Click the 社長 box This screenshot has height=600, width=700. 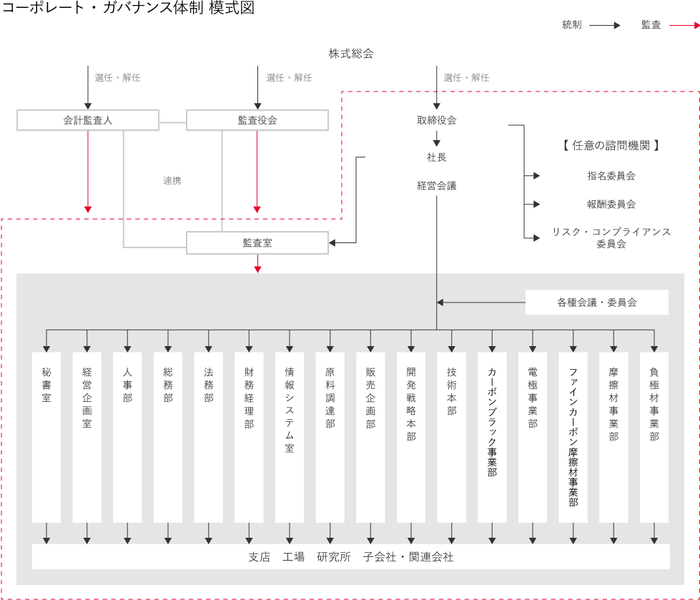436,157
